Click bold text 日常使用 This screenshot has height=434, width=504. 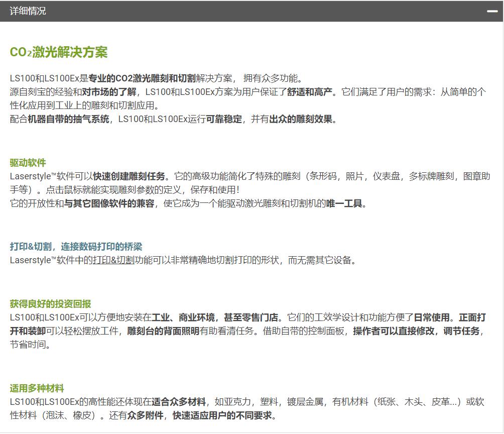[432, 317]
